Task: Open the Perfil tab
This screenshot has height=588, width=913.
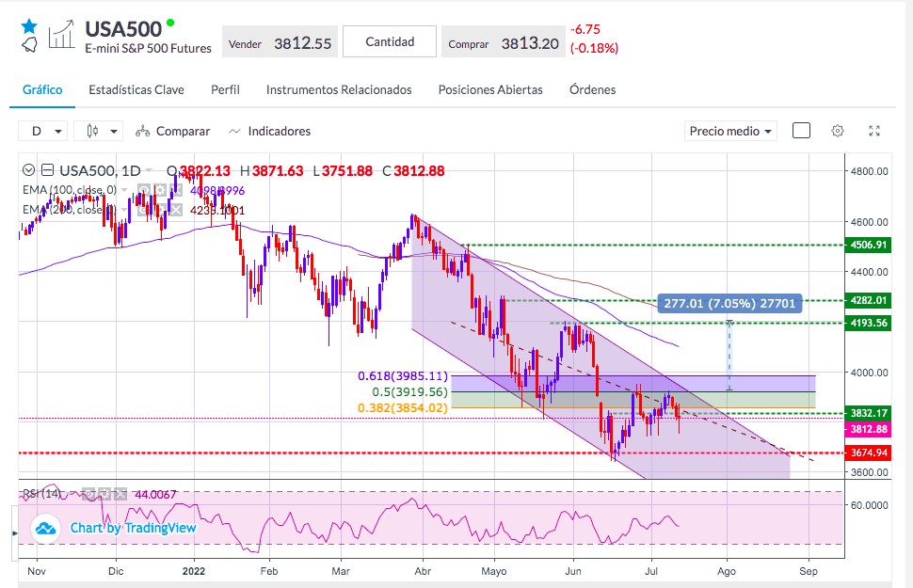Action: [225, 89]
